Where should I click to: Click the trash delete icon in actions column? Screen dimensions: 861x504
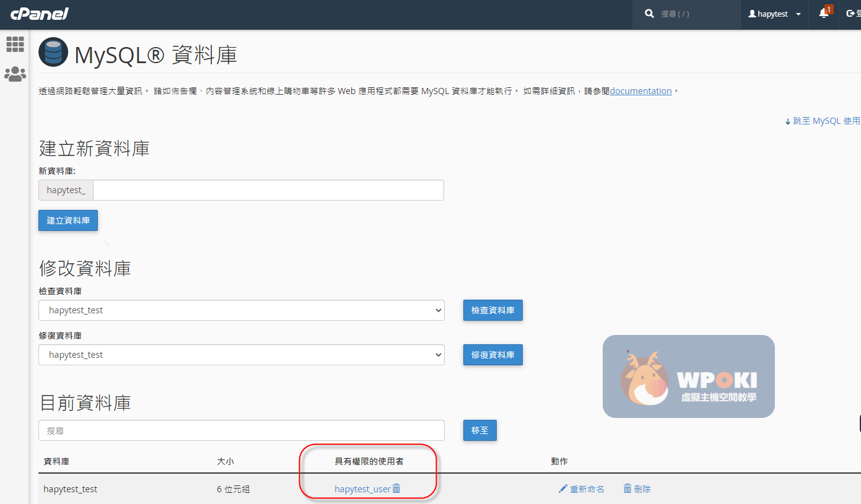coord(627,489)
